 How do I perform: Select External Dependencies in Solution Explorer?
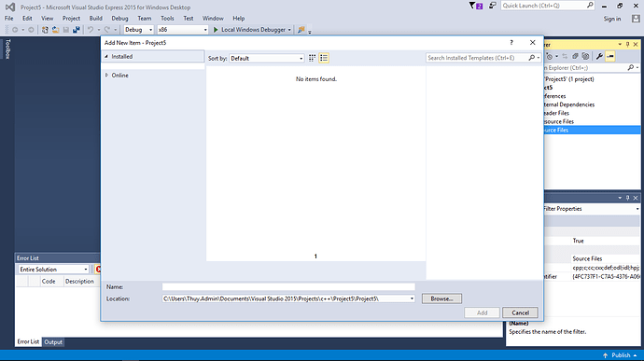pos(568,104)
